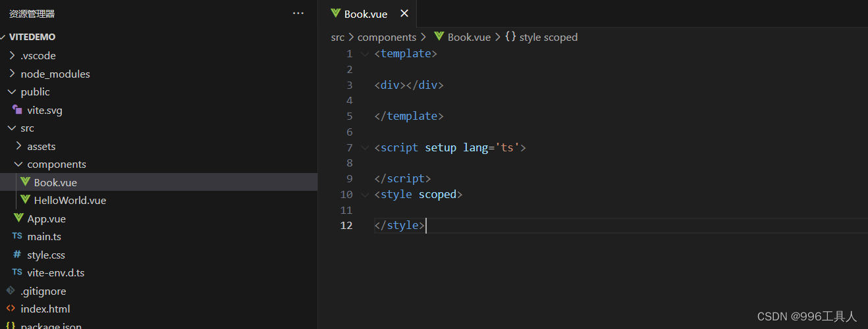Viewport: 868px width, 329px height.
Task: Click the 资源管理器 explorer title
Action: (32, 13)
